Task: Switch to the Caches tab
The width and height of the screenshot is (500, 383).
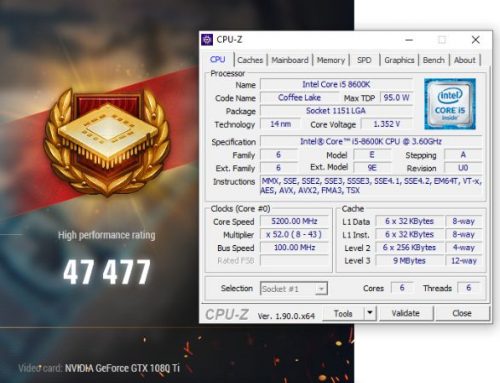Action: (x=250, y=60)
